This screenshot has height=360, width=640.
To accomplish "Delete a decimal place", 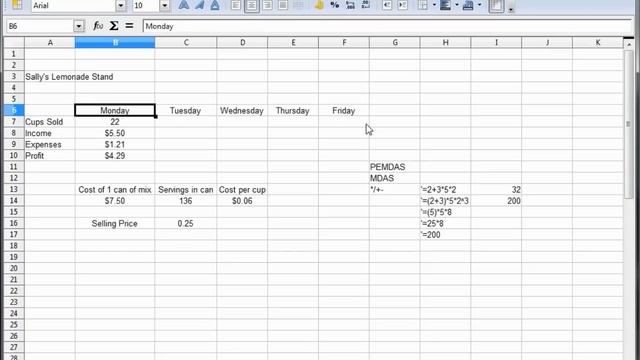I will click(x=366, y=5).
